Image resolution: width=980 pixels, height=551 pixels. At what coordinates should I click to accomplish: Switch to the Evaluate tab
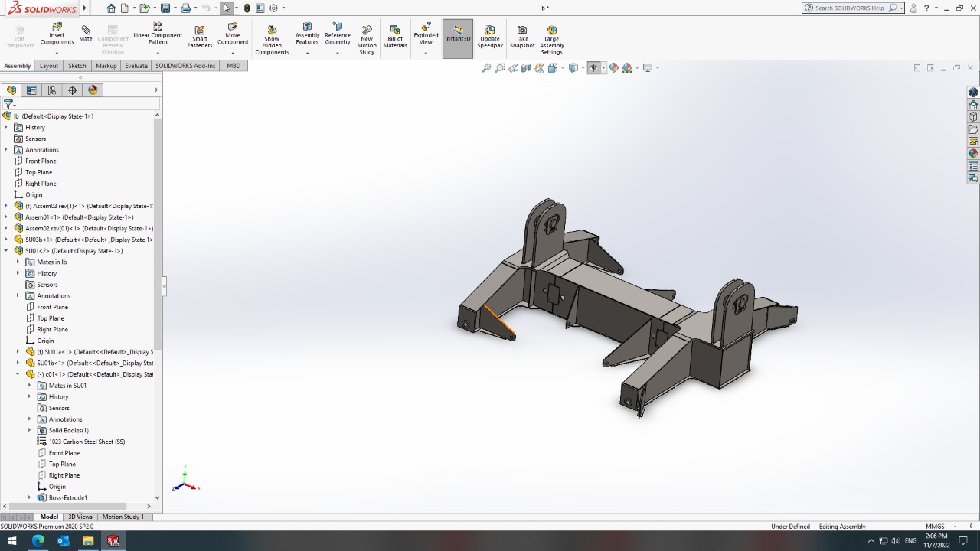pos(136,66)
